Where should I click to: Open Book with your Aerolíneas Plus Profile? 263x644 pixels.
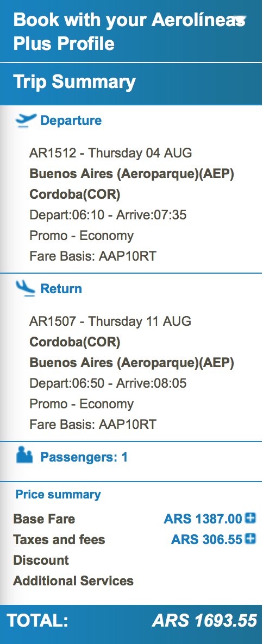tap(131, 31)
